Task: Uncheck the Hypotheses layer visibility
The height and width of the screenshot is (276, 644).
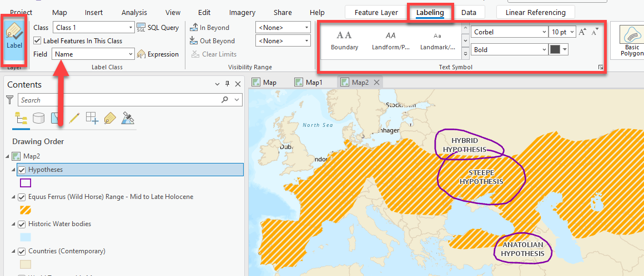Action: pos(22,170)
